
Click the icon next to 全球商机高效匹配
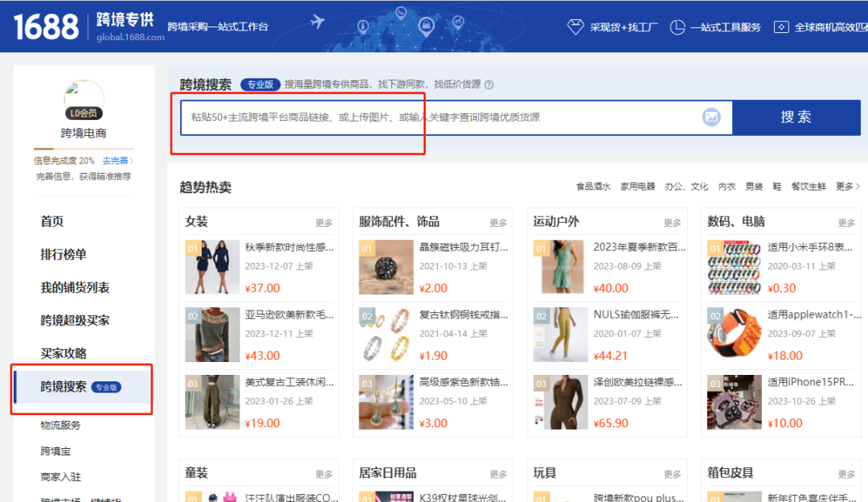point(780,27)
